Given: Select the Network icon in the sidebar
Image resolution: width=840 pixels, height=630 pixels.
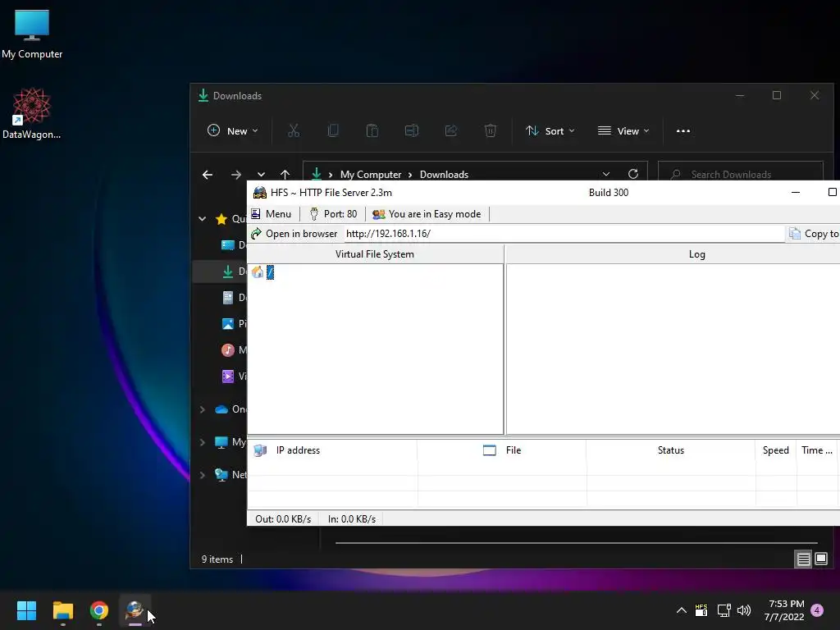Looking at the screenshot, I should coord(221,475).
